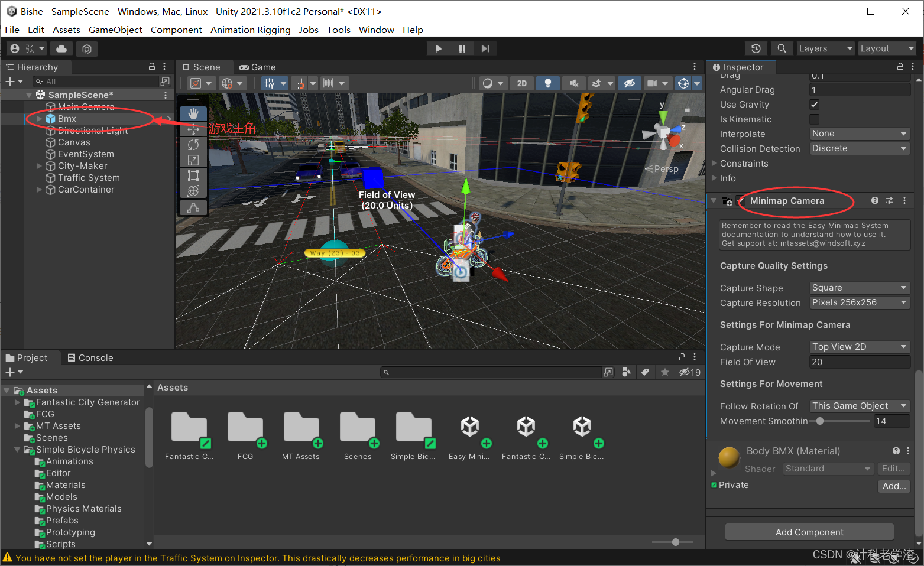Toggle the Use Gravity checkbox
This screenshot has width=924, height=566.
point(814,105)
